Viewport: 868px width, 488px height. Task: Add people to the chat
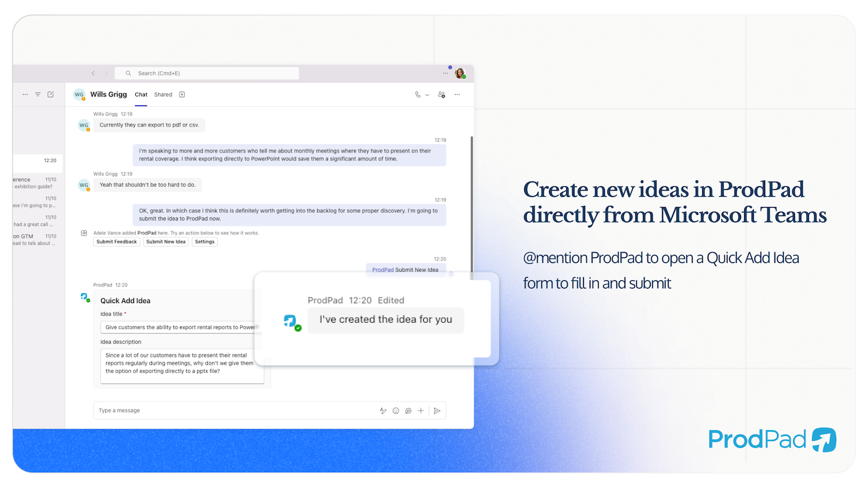[441, 95]
